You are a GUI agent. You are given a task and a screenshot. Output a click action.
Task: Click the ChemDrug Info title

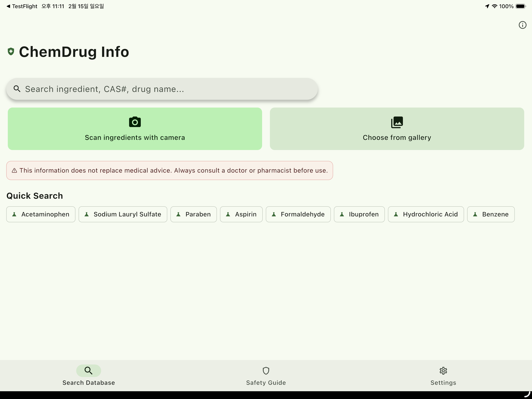(74, 52)
